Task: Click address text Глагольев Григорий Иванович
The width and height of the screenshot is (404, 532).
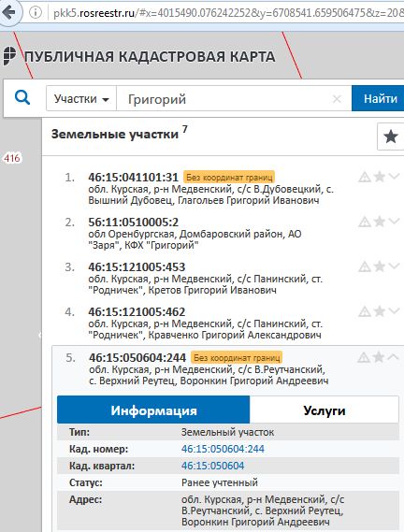Action: (249, 200)
